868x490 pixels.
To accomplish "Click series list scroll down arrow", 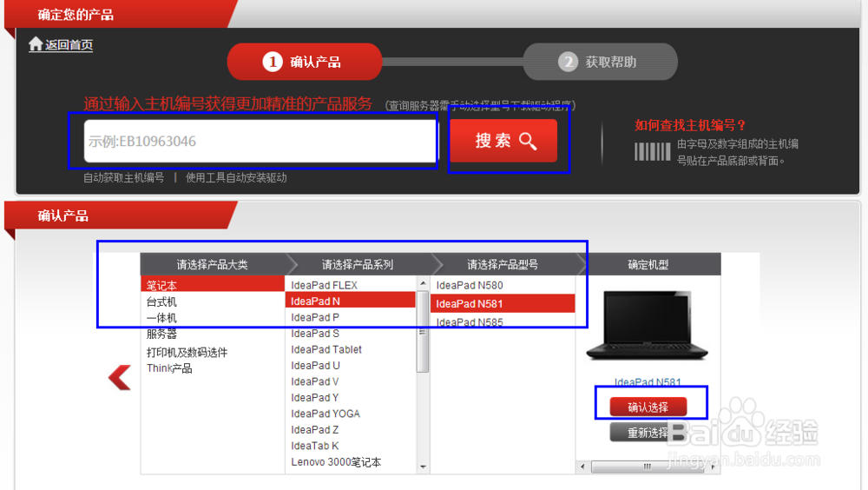I will pos(423,467).
